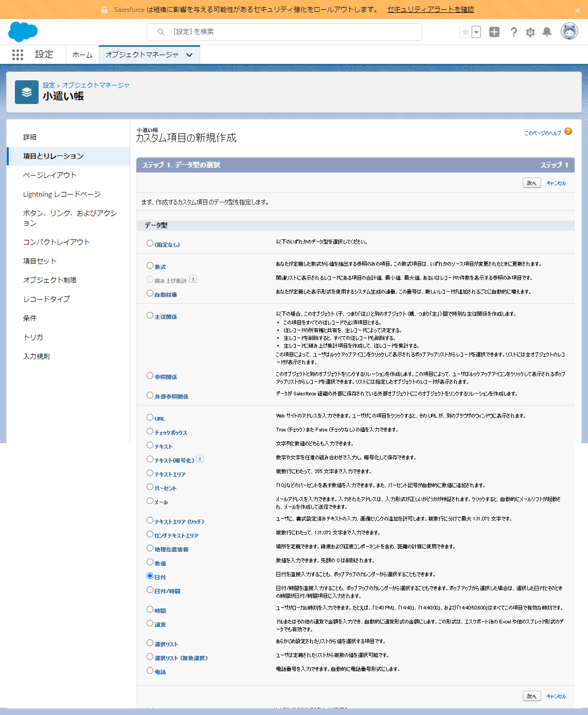588x715 pixels.
Task: Click the info icon beside テキスト(暗号化)
Action: (200, 458)
